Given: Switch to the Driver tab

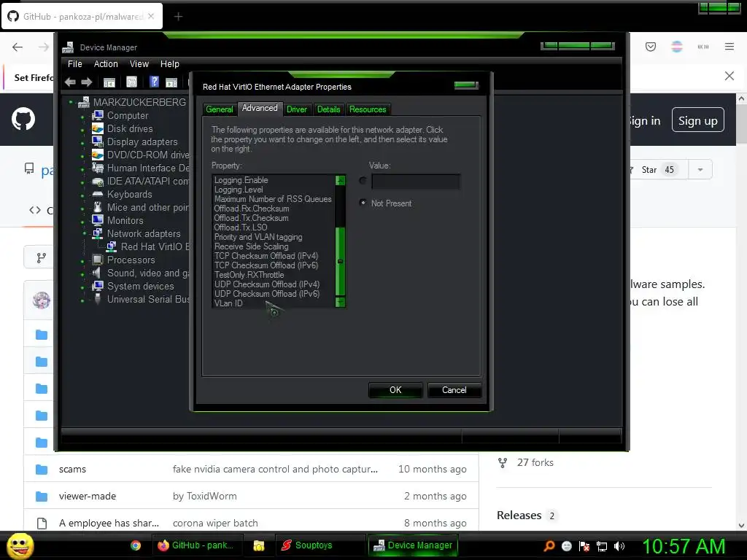Looking at the screenshot, I should click(x=297, y=109).
